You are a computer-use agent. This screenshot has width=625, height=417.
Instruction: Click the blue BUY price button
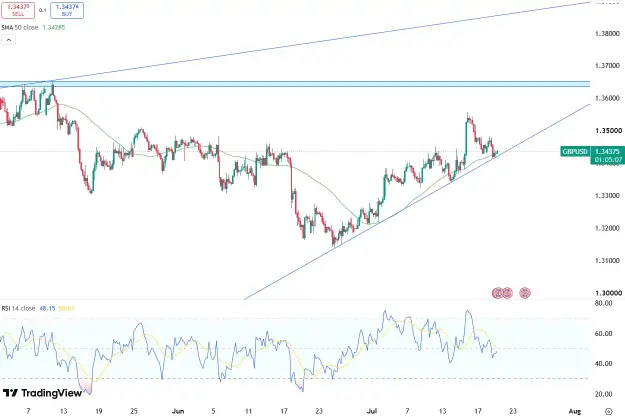tap(67, 10)
